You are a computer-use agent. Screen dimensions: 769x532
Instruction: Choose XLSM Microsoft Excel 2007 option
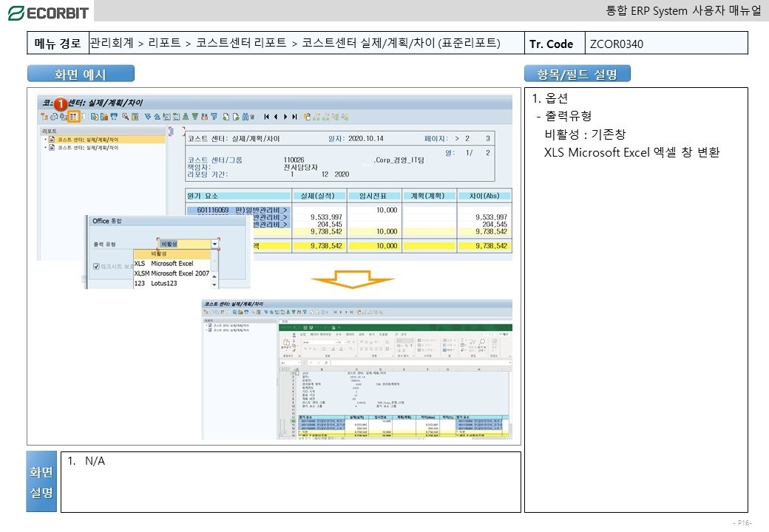click(x=172, y=273)
